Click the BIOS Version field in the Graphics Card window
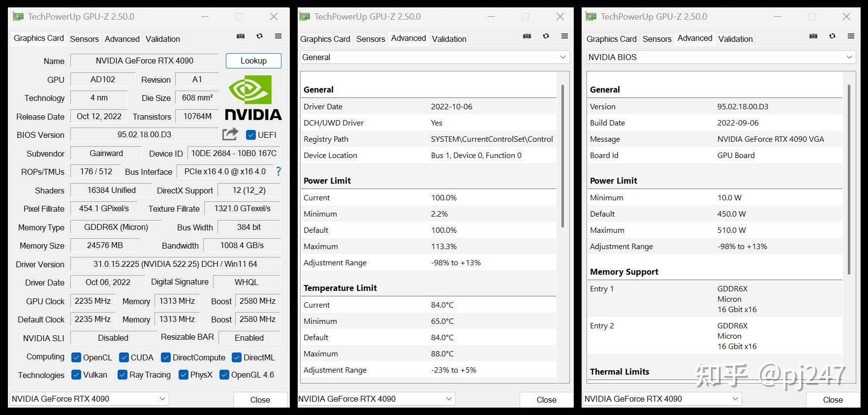The image size is (868, 415). tap(145, 134)
